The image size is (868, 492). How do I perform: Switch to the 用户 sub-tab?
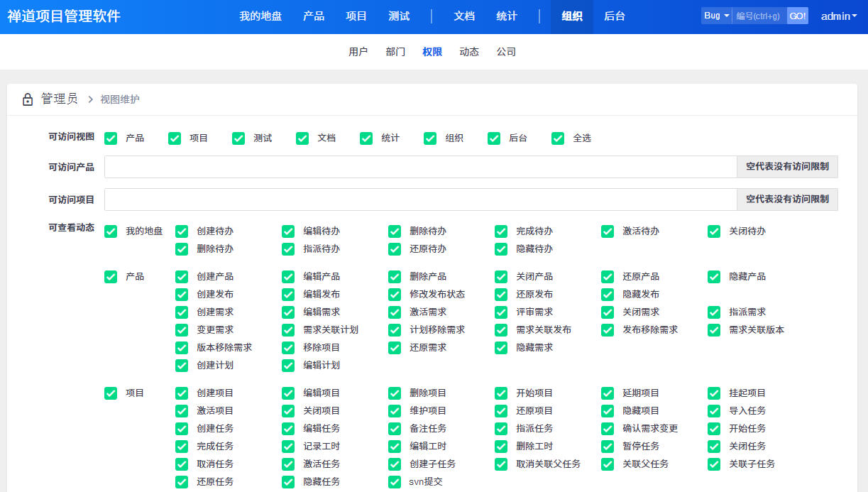coord(358,52)
